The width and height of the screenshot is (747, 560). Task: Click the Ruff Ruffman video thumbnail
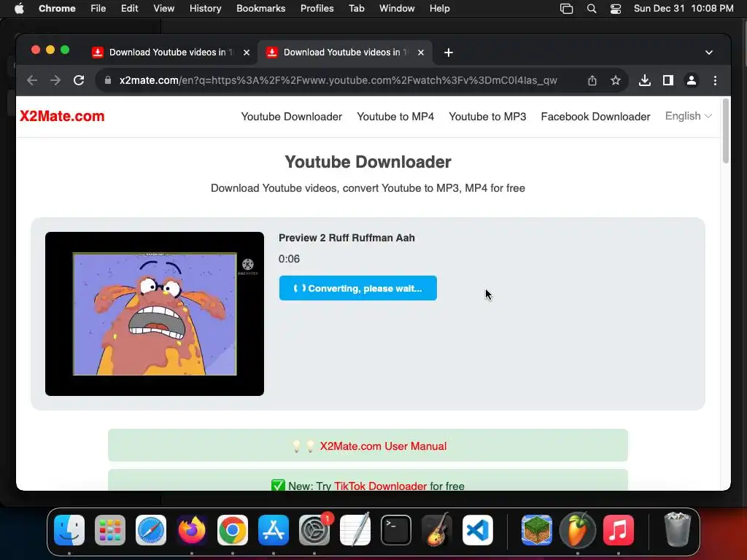tap(155, 314)
